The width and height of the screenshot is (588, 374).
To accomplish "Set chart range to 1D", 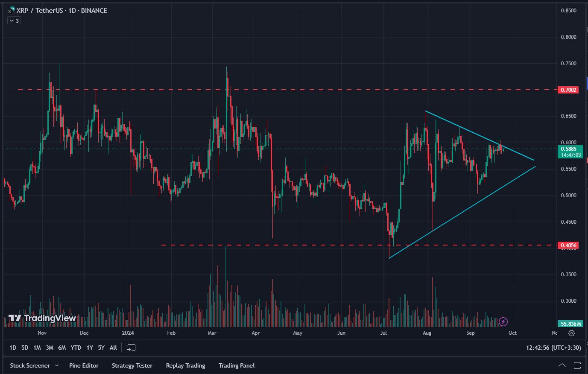I will (x=13, y=348).
